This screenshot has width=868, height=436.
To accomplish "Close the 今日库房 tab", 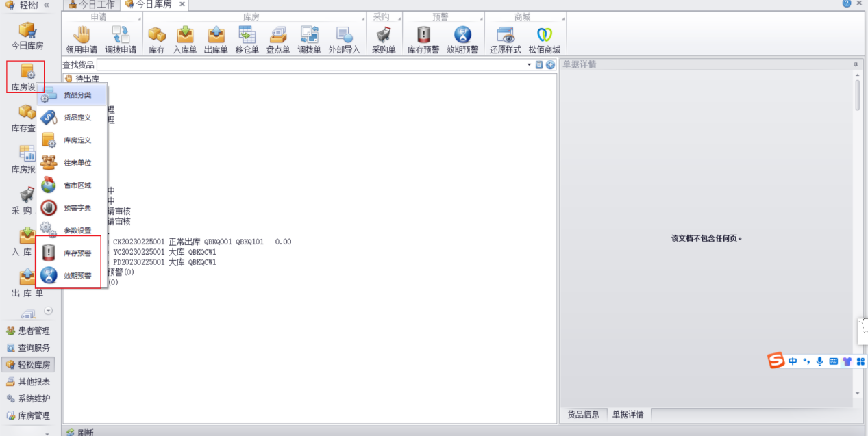I will [x=182, y=4].
